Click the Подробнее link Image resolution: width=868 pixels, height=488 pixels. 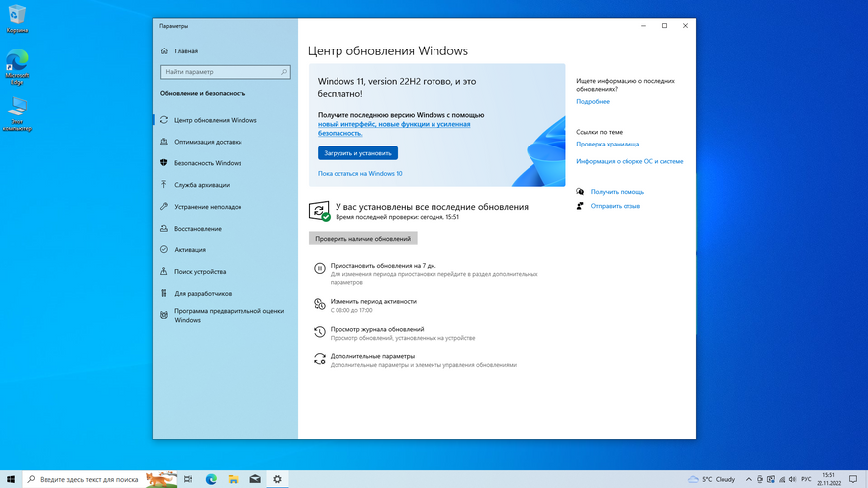pyautogui.click(x=592, y=101)
